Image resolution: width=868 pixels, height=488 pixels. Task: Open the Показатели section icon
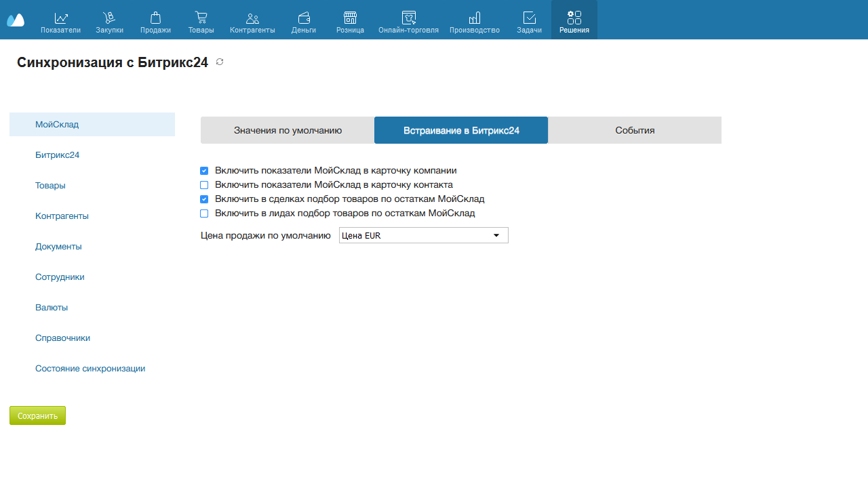61,18
